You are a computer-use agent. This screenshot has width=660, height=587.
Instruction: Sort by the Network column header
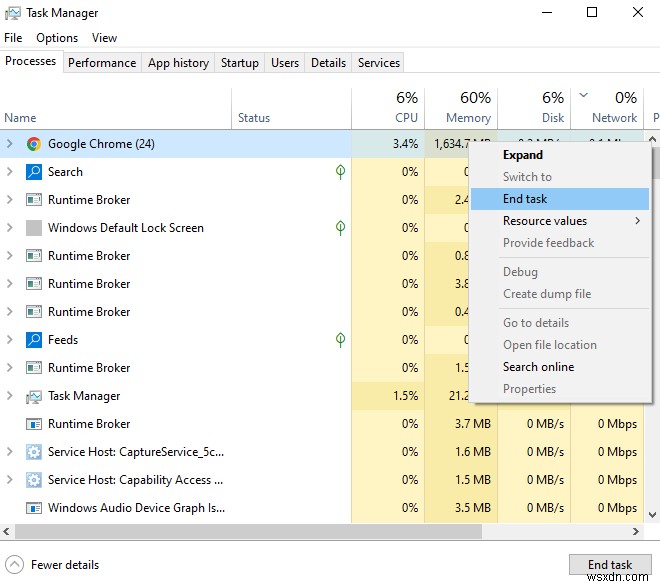click(x=607, y=109)
